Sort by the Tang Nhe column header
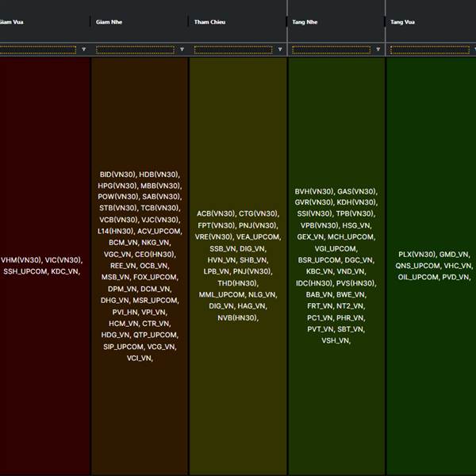The height and width of the screenshot is (476, 476). (x=305, y=22)
